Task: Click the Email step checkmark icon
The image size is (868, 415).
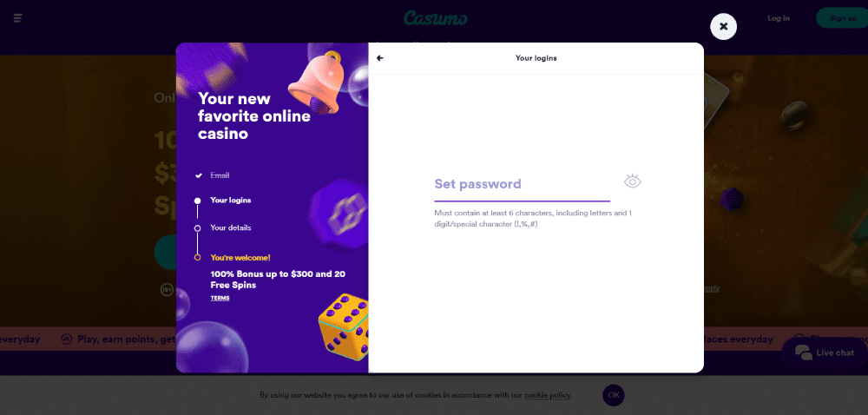Action: pos(198,175)
